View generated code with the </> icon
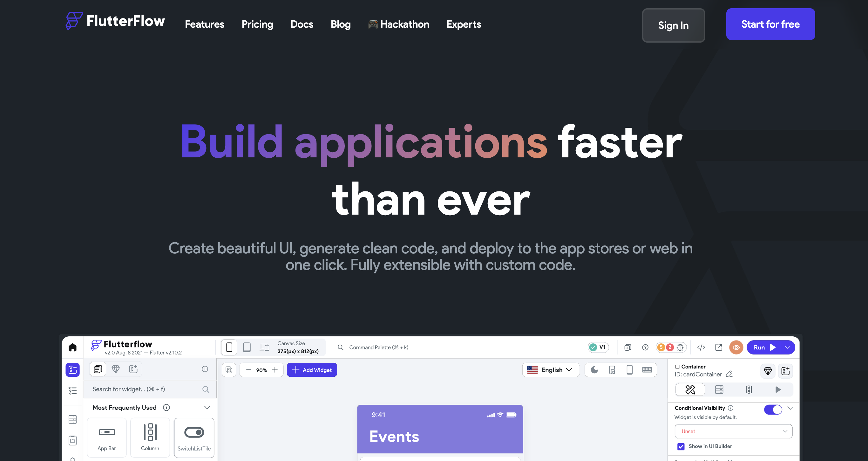The width and height of the screenshot is (868, 461). [x=701, y=347]
